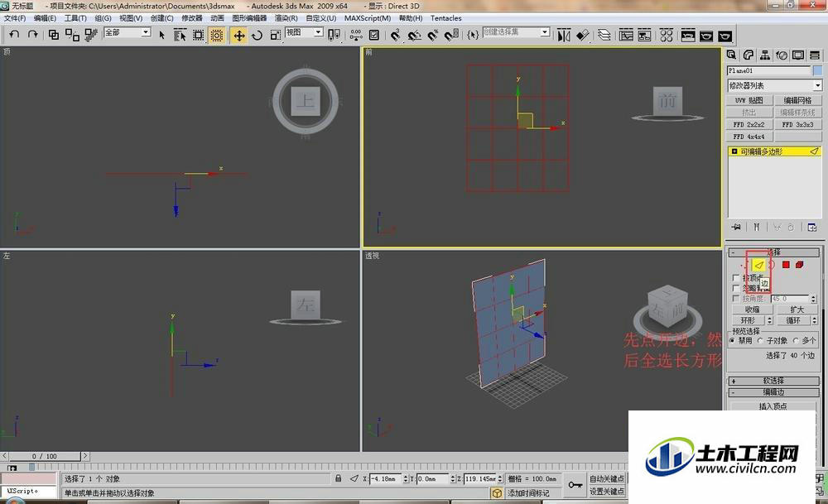Open the Curve Editor icon

pos(626,36)
